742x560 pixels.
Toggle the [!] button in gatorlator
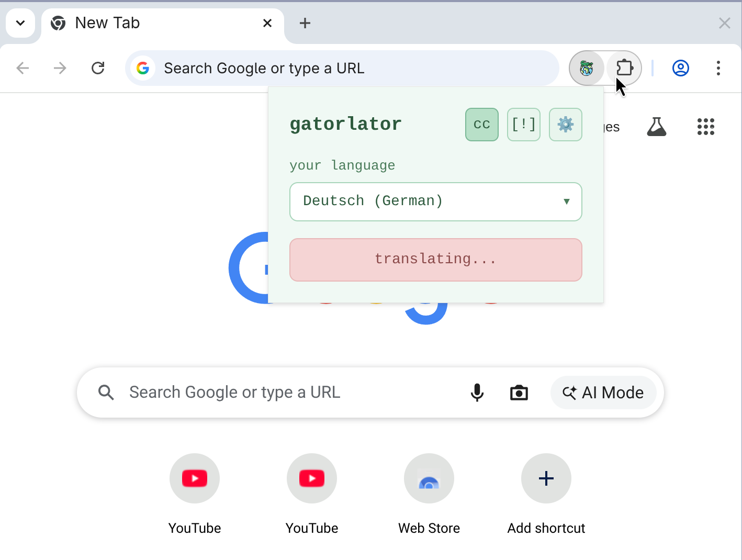(x=523, y=125)
